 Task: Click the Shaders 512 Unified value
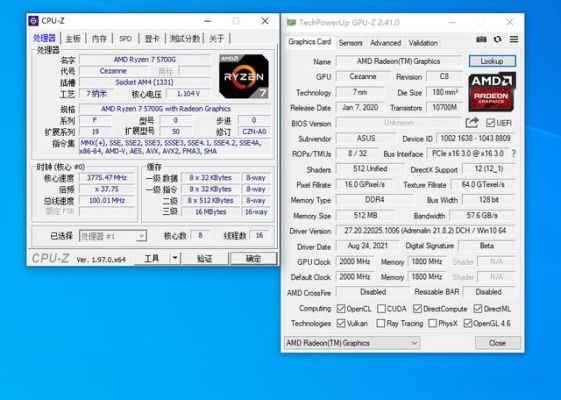[370, 169]
